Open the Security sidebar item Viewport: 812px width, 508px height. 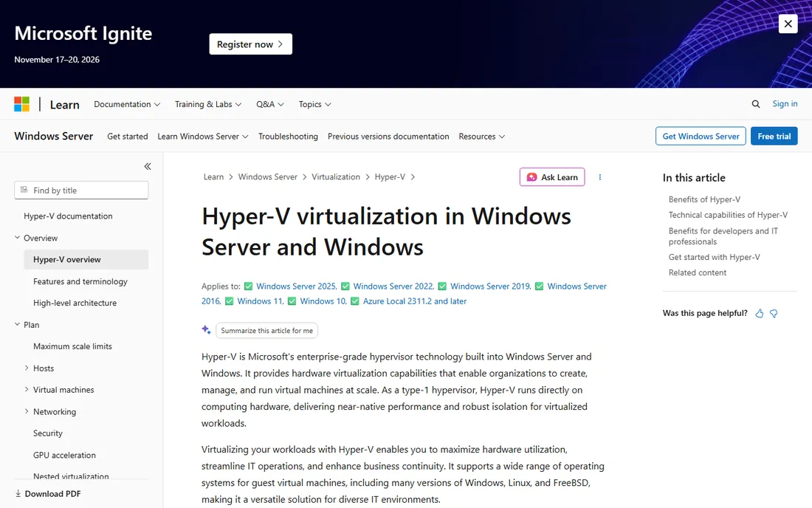click(48, 433)
